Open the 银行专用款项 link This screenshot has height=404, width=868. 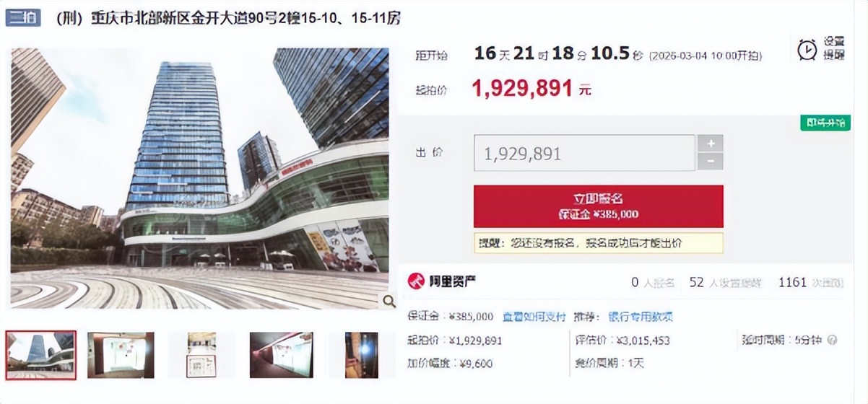(x=641, y=317)
